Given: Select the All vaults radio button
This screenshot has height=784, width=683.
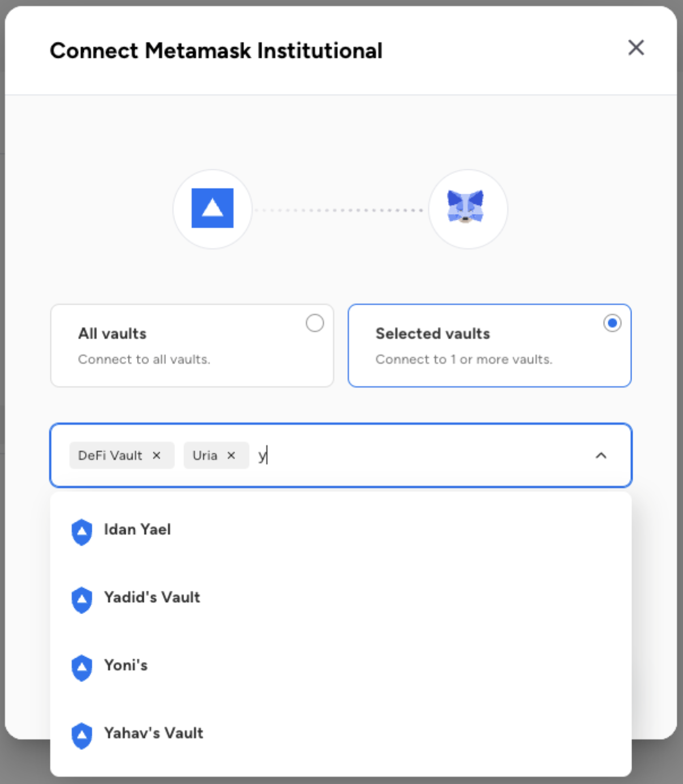Looking at the screenshot, I should coord(315,323).
